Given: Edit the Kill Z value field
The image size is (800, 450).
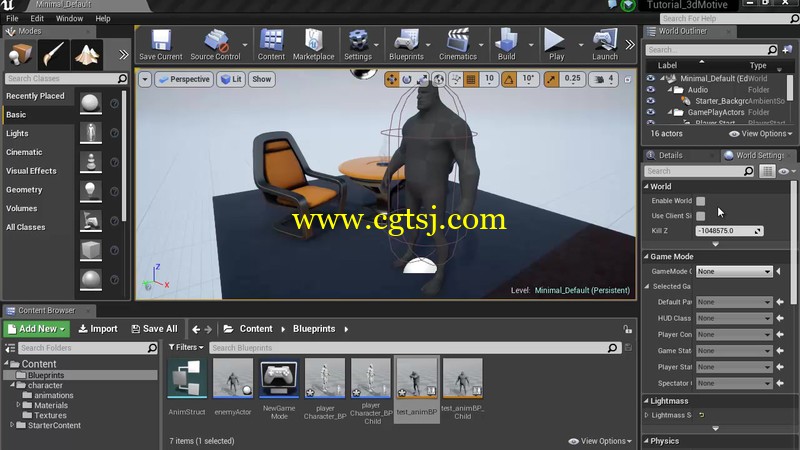Looking at the screenshot, I should click(x=729, y=231).
